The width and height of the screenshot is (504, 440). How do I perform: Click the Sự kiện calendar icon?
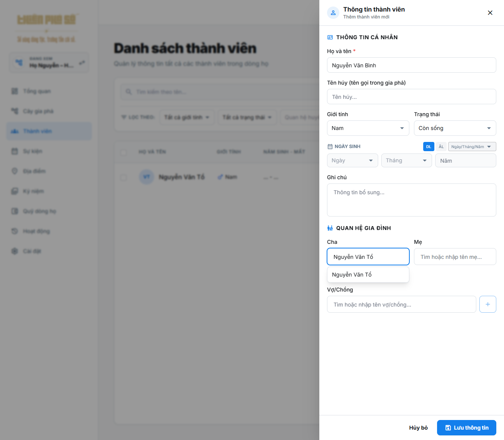point(15,151)
